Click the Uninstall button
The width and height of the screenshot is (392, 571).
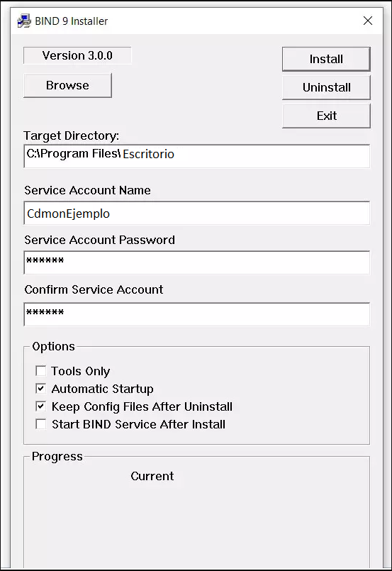(x=326, y=87)
